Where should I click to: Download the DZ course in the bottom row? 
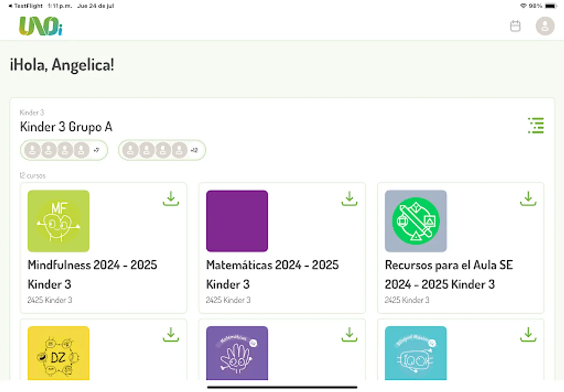tap(170, 335)
